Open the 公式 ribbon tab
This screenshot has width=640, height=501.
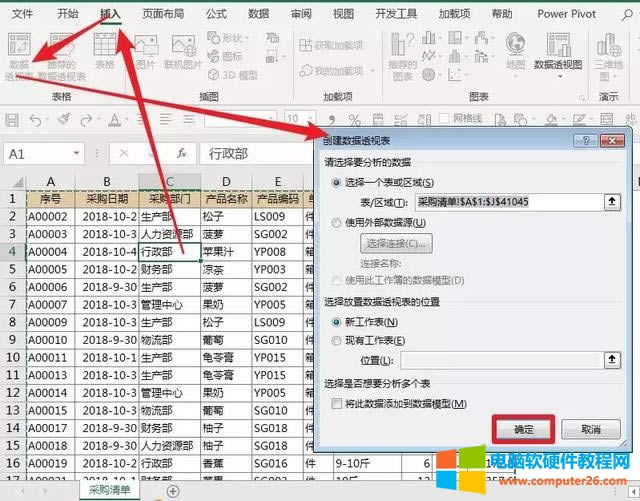click(215, 14)
